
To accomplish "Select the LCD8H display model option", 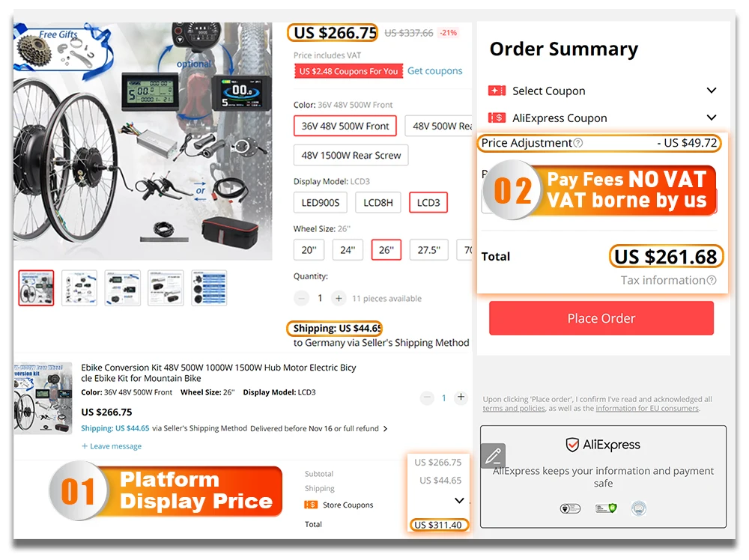I will click(377, 202).
